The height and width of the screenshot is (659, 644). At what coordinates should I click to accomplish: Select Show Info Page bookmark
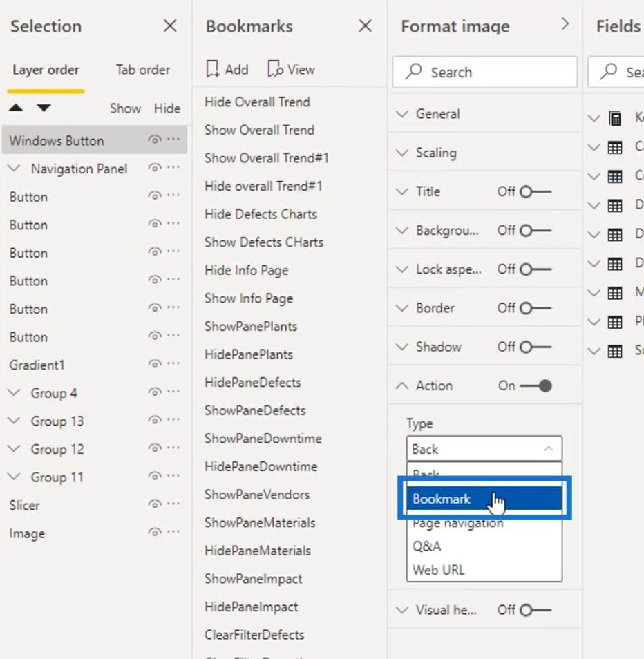click(249, 298)
